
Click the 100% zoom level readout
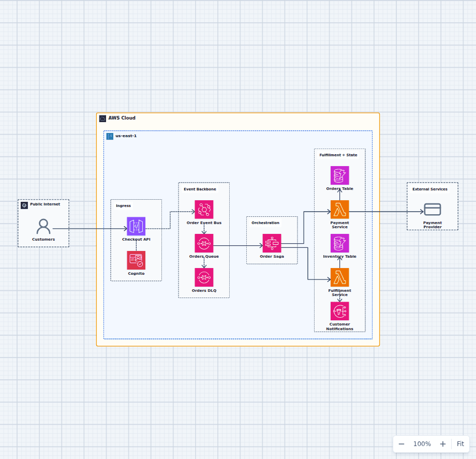coord(422,444)
